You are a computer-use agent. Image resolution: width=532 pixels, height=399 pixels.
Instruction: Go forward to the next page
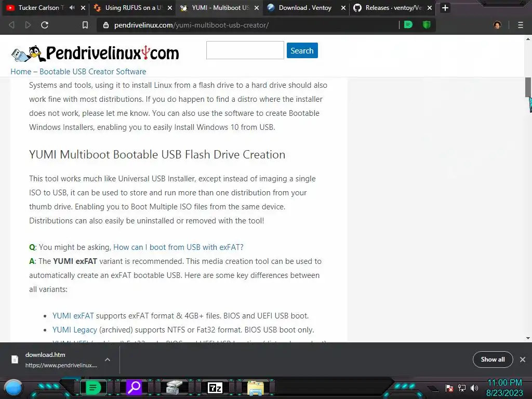[x=28, y=25]
